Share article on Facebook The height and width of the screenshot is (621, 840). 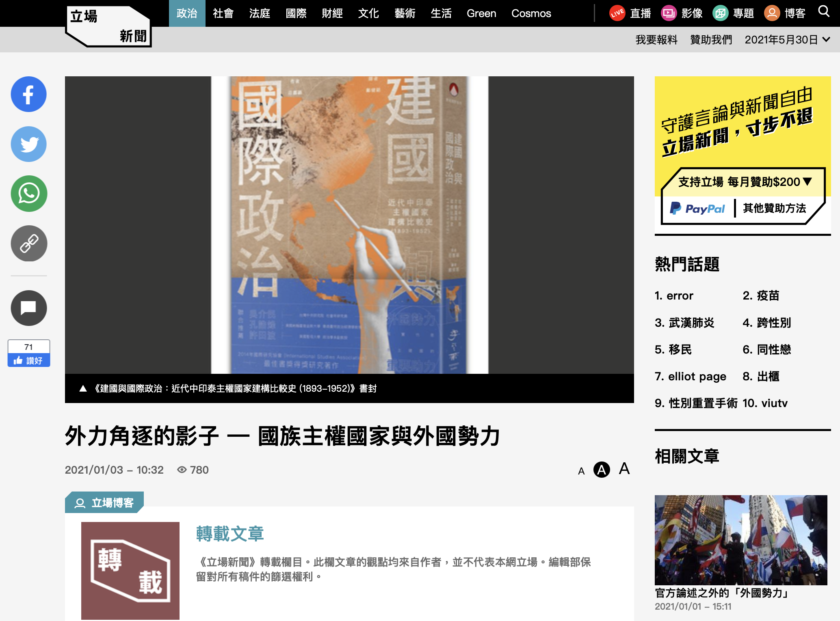(29, 94)
